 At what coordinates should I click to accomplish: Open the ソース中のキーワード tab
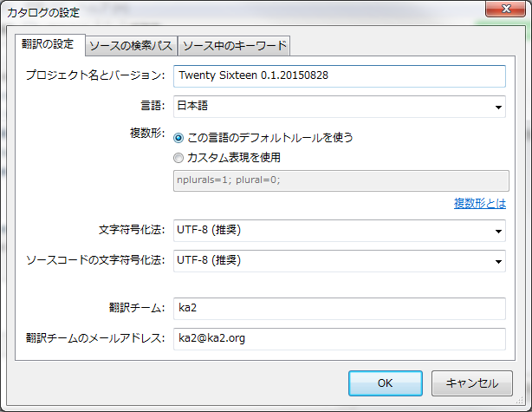[x=234, y=46]
